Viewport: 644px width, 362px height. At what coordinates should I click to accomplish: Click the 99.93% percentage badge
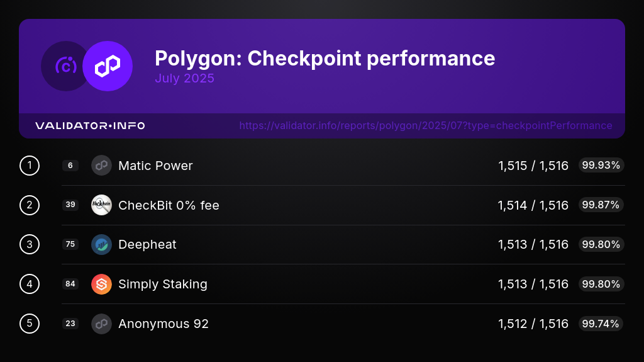click(x=601, y=165)
